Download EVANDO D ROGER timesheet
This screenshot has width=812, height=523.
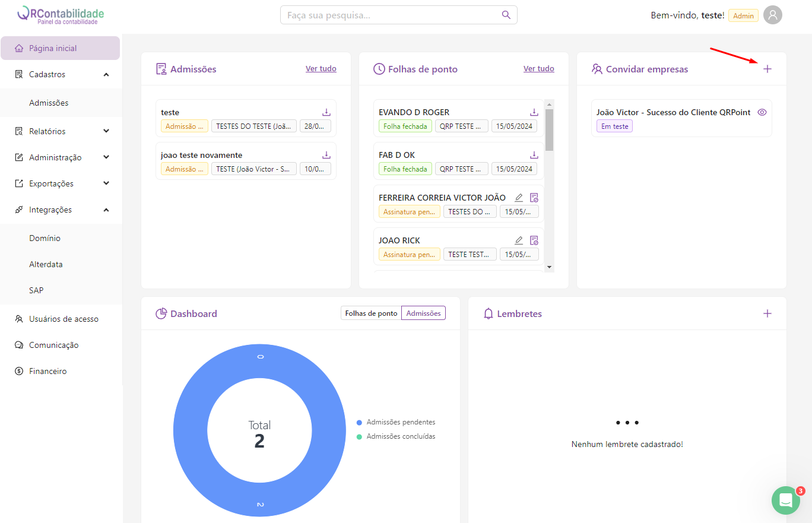point(534,112)
